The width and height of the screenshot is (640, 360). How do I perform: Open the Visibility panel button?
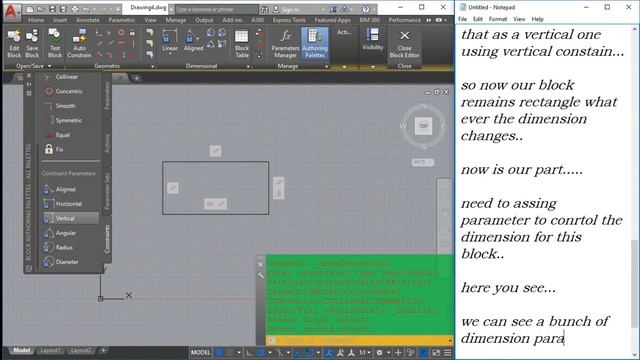pyautogui.click(x=372, y=40)
